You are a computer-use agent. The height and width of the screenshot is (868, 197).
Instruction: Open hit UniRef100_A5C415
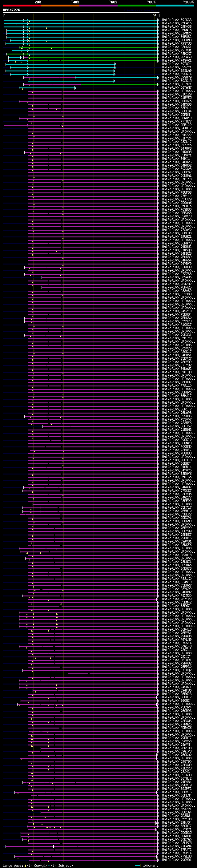point(177,23)
